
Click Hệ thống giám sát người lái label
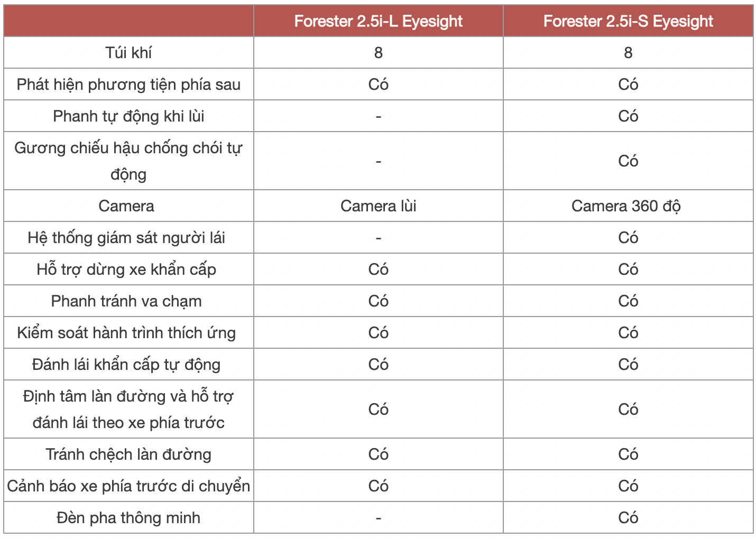pyautogui.click(x=126, y=238)
